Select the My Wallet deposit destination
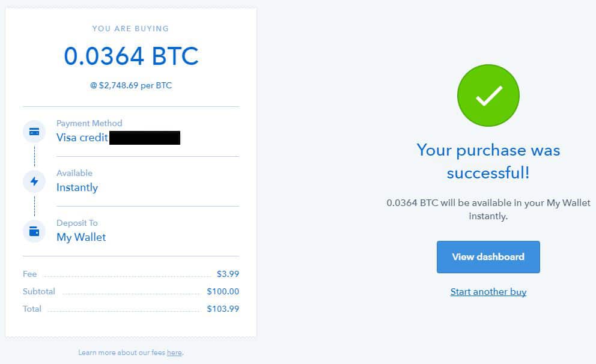Image resolution: width=596 pixels, height=364 pixels. [x=81, y=237]
